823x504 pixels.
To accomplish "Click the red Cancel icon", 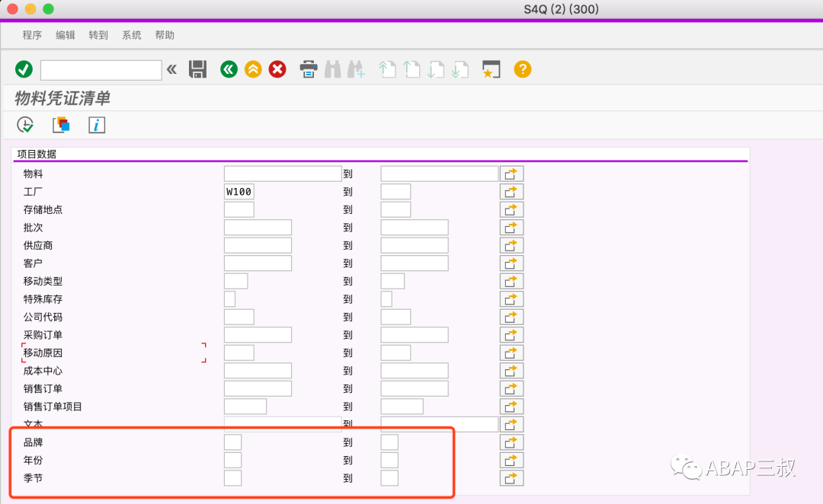I will pyautogui.click(x=277, y=69).
